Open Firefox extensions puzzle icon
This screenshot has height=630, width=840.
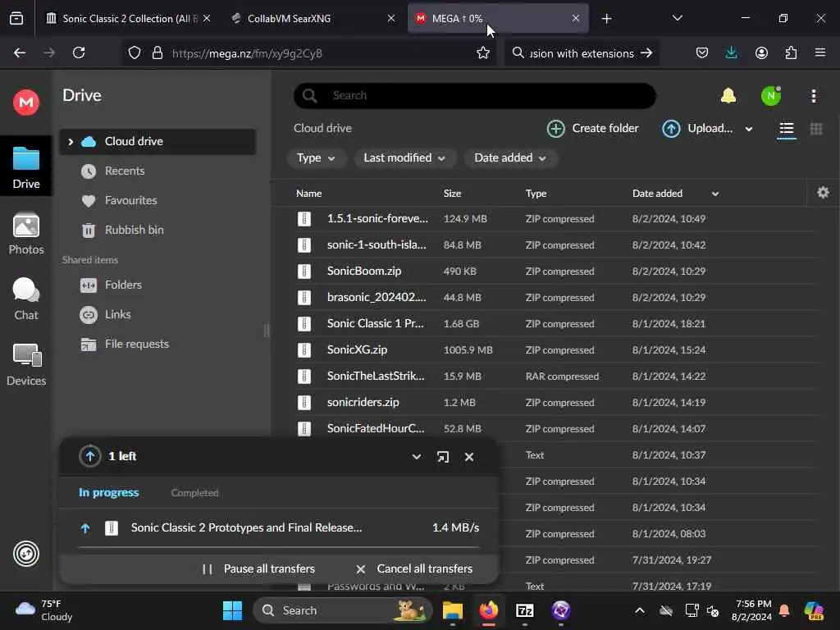click(x=791, y=52)
